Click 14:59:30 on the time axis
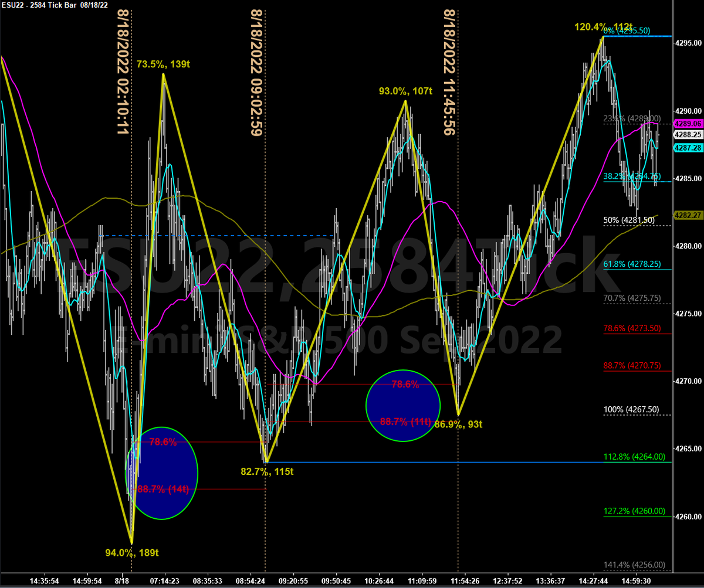Screen dimensions: 704x588 (x=636, y=581)
